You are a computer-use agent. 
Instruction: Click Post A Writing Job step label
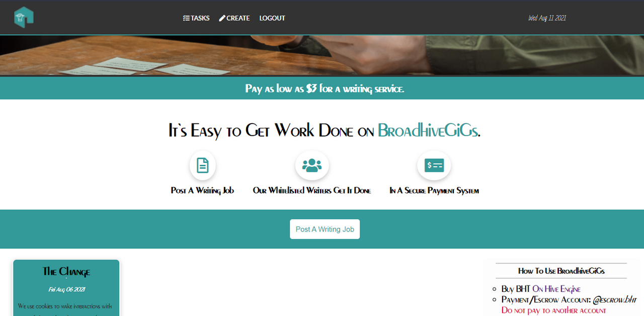pyautogui.click(x=202, y=190)
